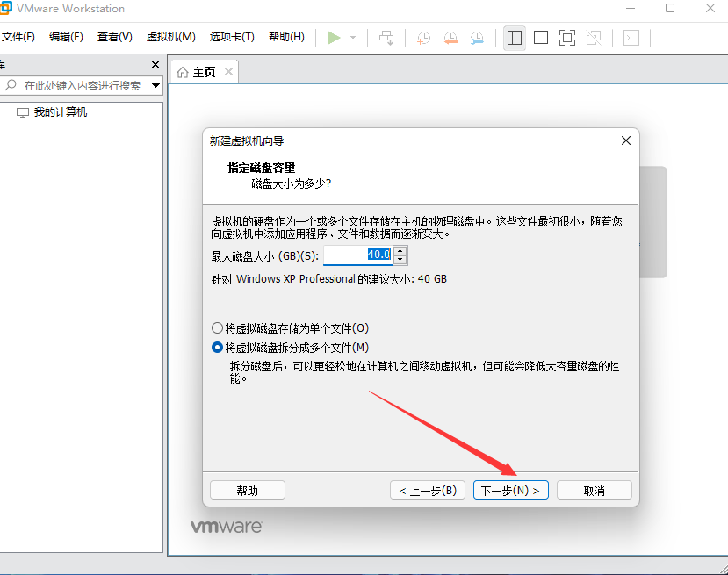Image resolution: width=728 pixels, height=575 pixels.
Task: Expand the library search filter dropdown
Action: click(156, 85)
